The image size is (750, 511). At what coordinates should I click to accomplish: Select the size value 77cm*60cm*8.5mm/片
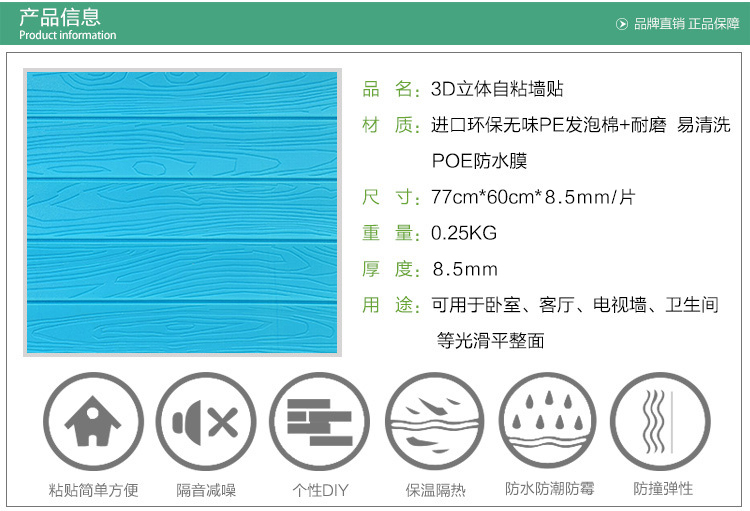[x=533, y=197]
